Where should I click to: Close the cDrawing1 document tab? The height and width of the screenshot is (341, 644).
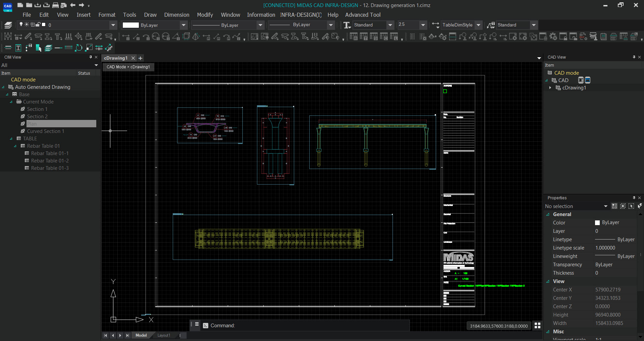pos(133,58)
